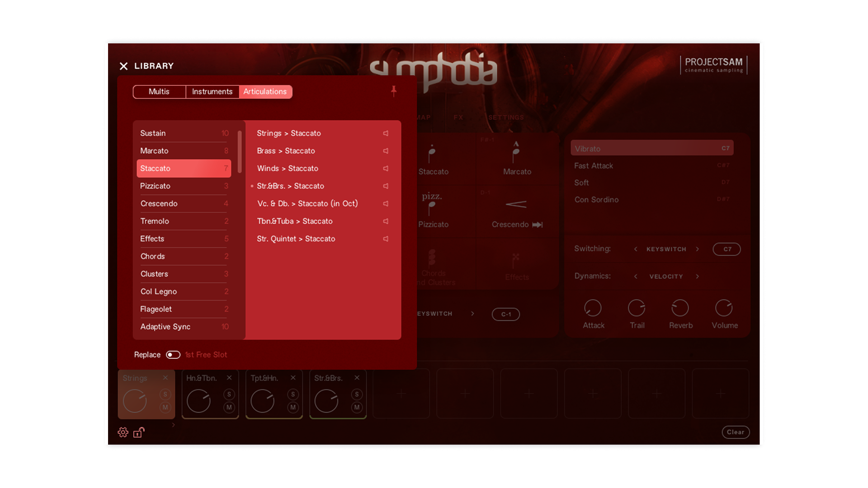
Task: Add instrument to first empty plus slot
Action: (401, 394)
